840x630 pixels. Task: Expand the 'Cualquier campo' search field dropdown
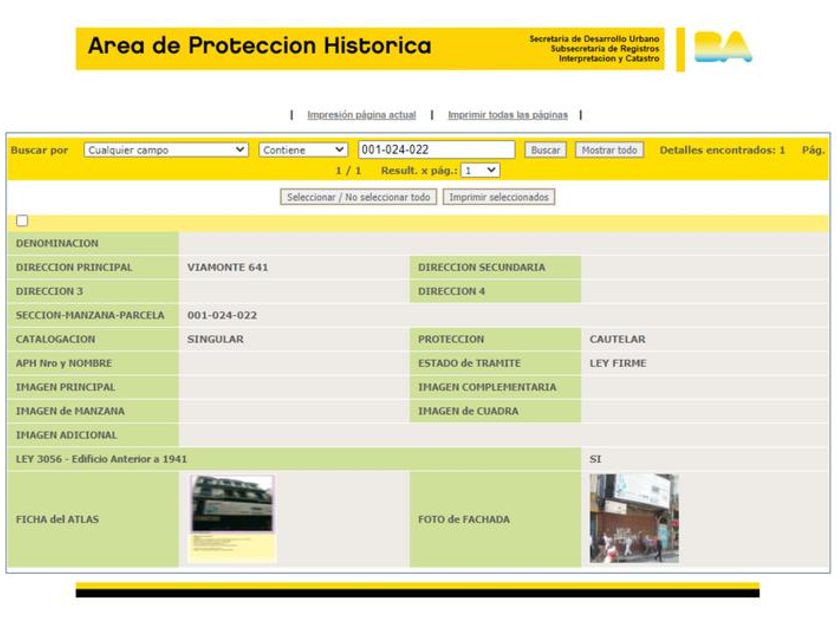pos(166,150)
